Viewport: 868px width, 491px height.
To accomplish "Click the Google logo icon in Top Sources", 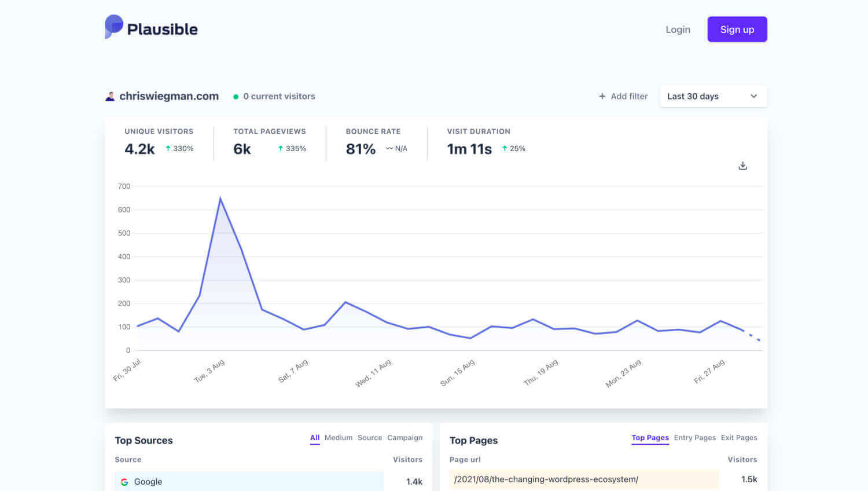I will 124,482.
